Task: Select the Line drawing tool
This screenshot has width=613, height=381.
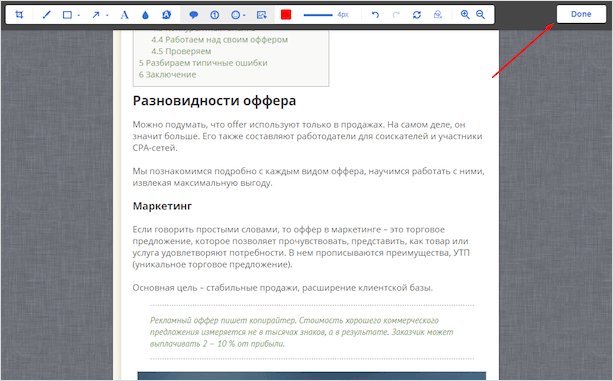Action: (x=47, y=15)
